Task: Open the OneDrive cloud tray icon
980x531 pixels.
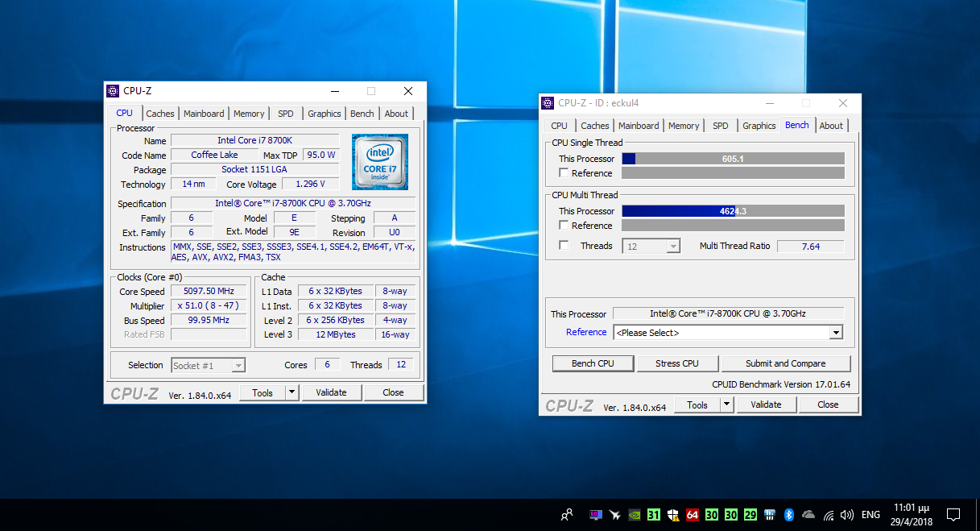Action: [808, 514]
